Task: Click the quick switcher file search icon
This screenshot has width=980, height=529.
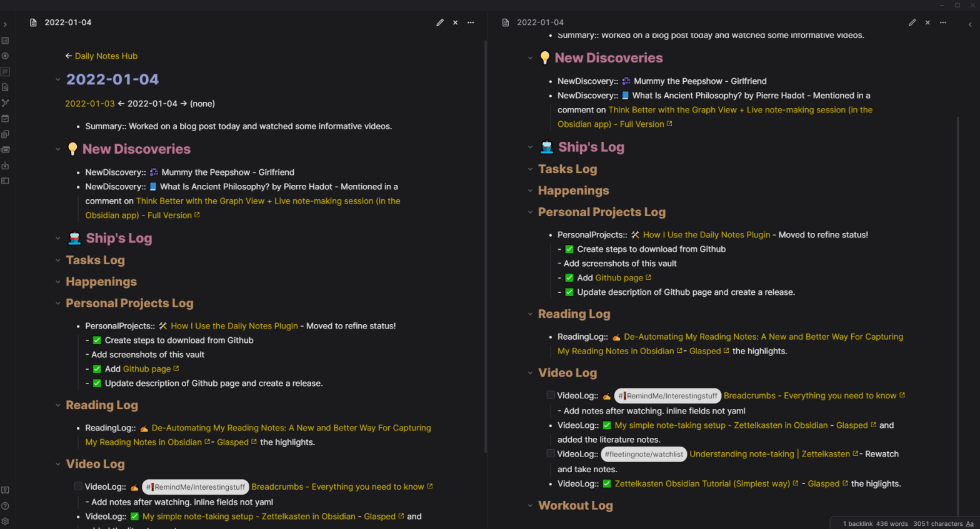Action: [5, 87]
